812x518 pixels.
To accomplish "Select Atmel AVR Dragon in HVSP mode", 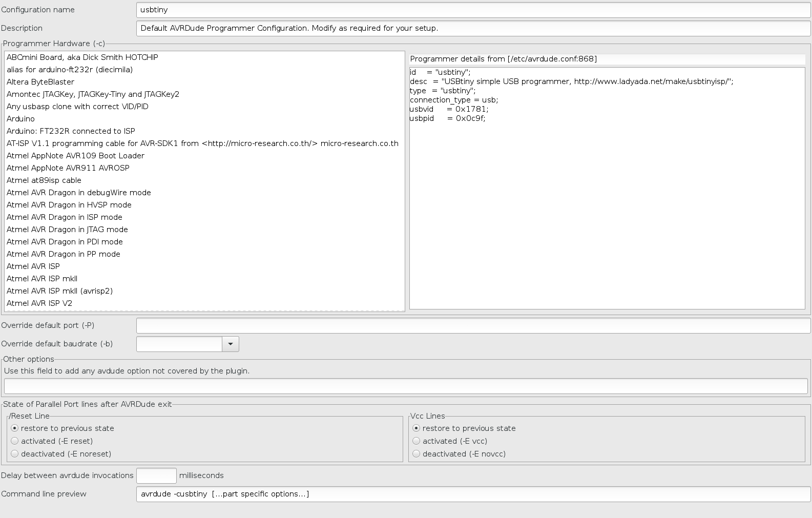I will click(204, 205).
